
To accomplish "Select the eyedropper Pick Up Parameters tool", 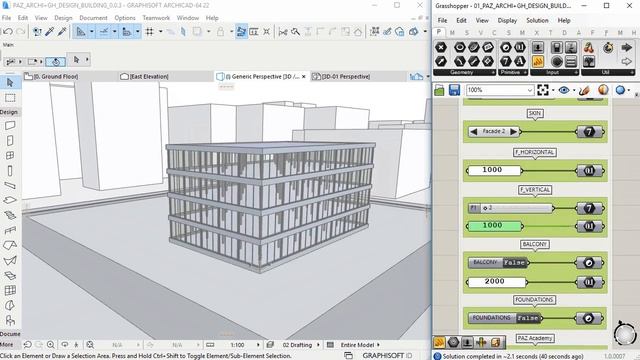I will coord(49,31).
